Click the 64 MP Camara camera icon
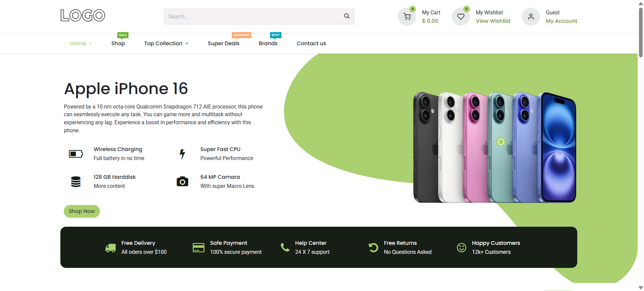Screen dimensions: 644x291 pyautogui.click(x=182, y=181)
